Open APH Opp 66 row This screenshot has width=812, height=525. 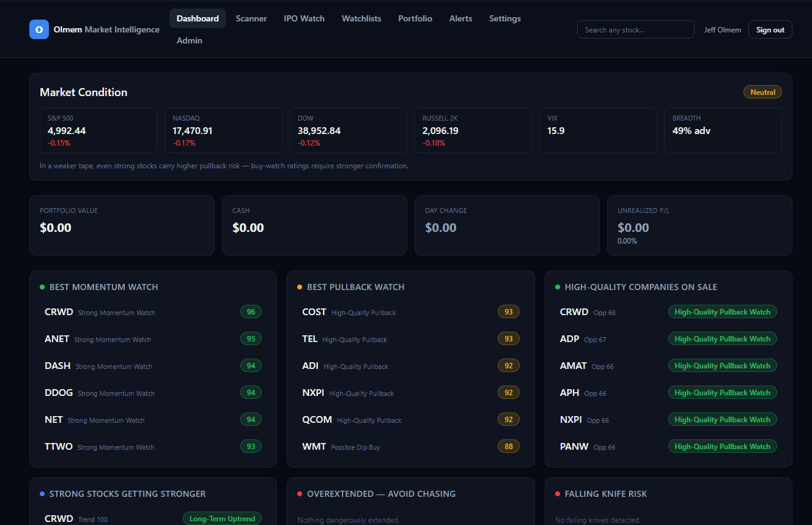point(668,393)
